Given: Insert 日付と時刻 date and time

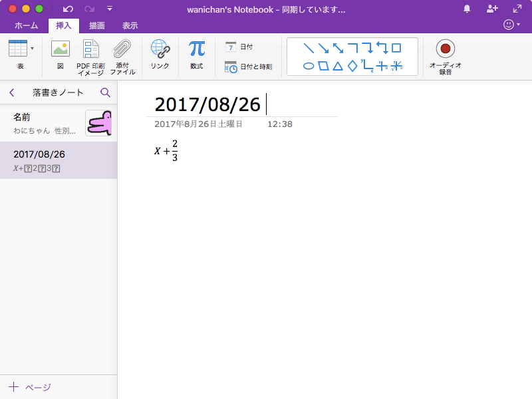Looking at the screenshot, I should 248,67.
